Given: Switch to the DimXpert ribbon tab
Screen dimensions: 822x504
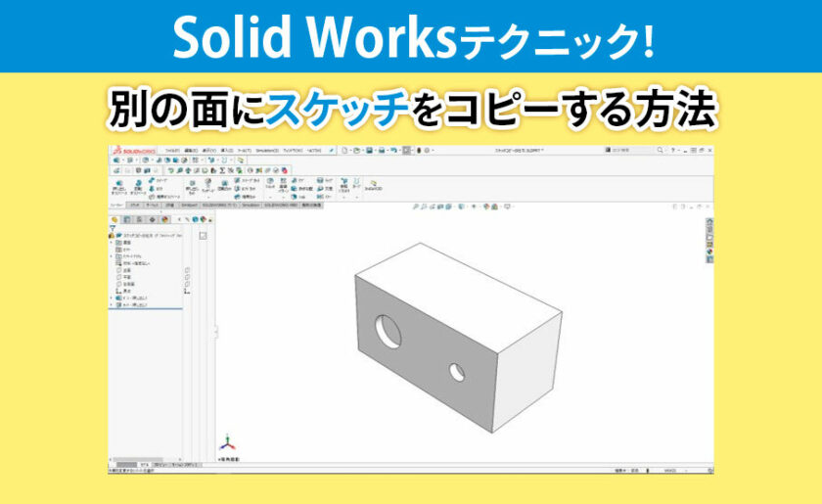Looking at the screenshot, I should coord(189,206).
